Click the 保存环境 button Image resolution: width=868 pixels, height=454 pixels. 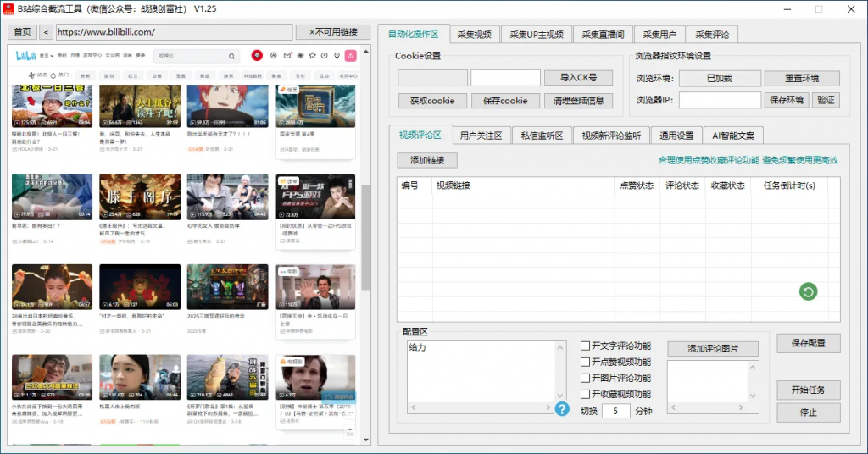point(787,100)
